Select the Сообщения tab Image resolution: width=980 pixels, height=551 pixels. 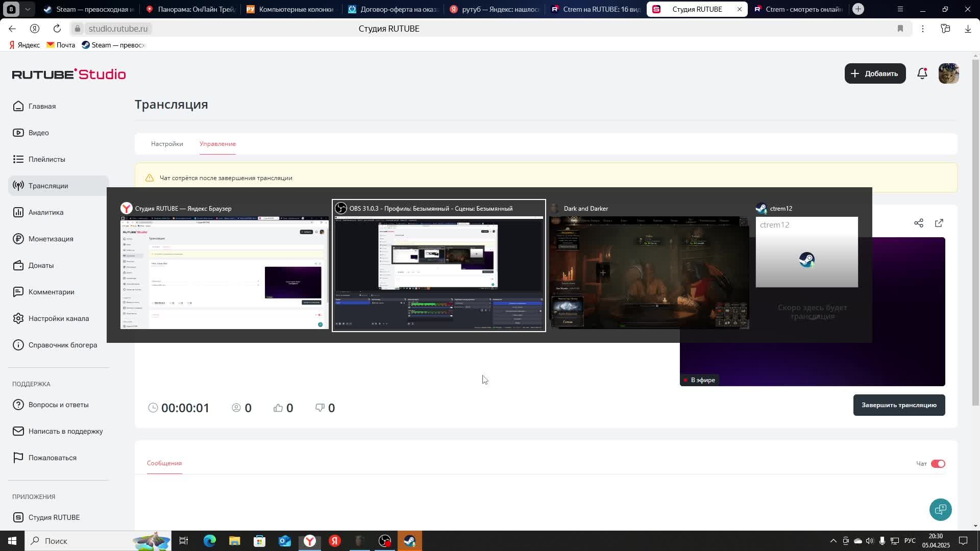(164, 463)
